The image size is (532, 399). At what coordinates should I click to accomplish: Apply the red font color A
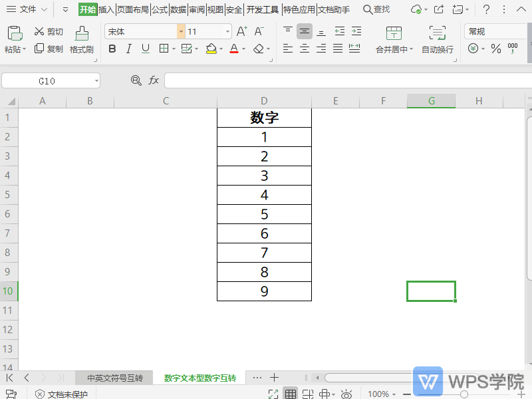pyautogui.click(x=234, y=49)
